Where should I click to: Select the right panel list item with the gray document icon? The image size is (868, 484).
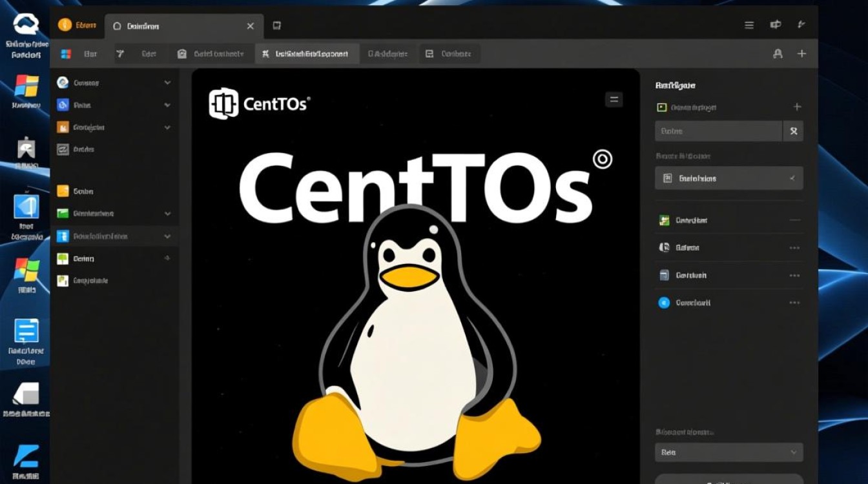pyautogui.click(x=683, y=276)
